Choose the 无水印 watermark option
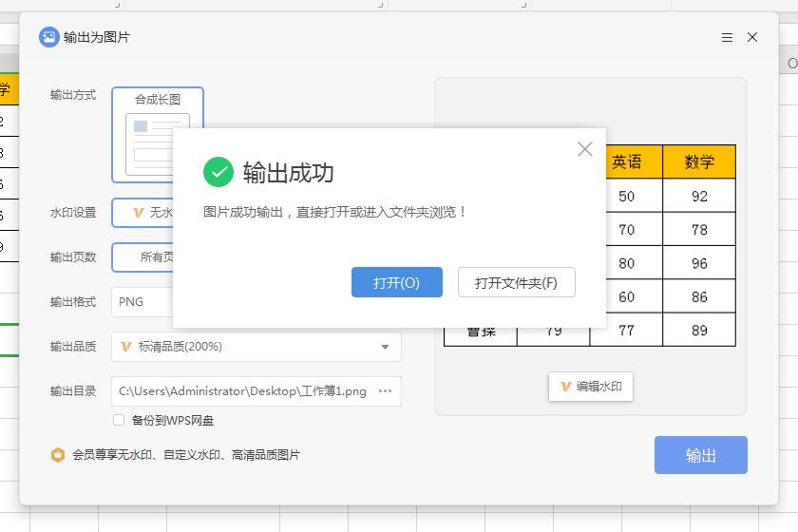Image resolution: width=798 pixels, height=532 pixels. coord(142,213)
